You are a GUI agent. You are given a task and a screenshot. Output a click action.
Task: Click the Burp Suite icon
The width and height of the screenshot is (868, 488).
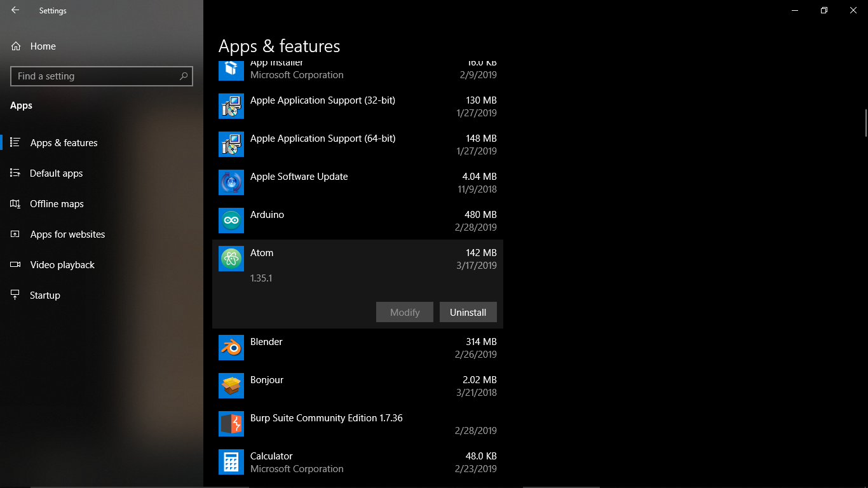pyautogui.click(x=231, y=424)
